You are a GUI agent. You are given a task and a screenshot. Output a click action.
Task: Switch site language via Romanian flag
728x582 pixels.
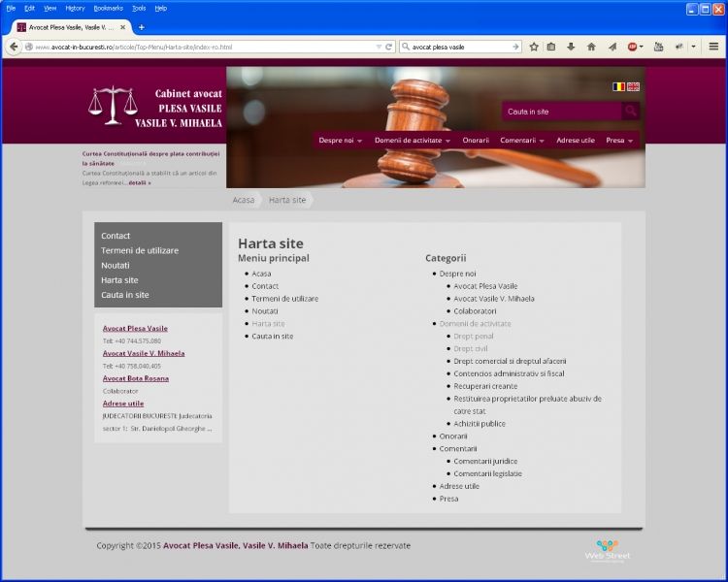pos(618,86)
